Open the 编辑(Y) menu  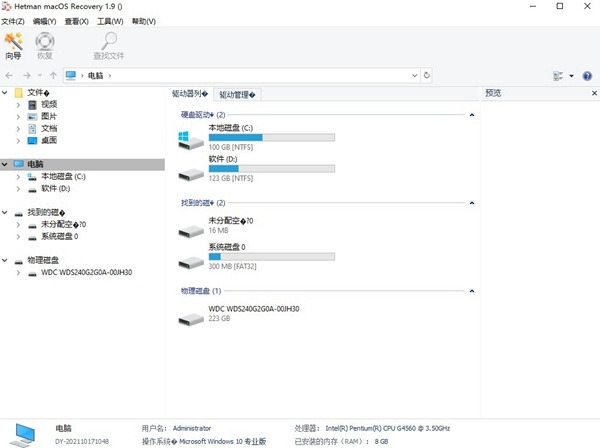tap(44, 21)
